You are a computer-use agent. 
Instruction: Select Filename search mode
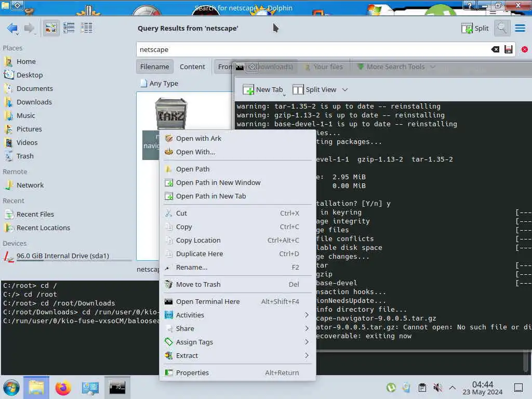(155, 66)
